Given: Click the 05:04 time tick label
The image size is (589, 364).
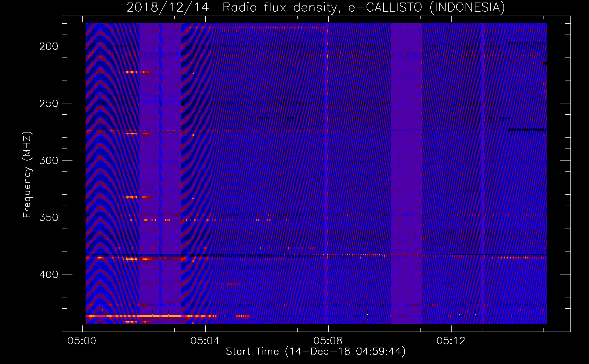Looking at the screenshot, I should pyautogui.click(x=205, y=341).
